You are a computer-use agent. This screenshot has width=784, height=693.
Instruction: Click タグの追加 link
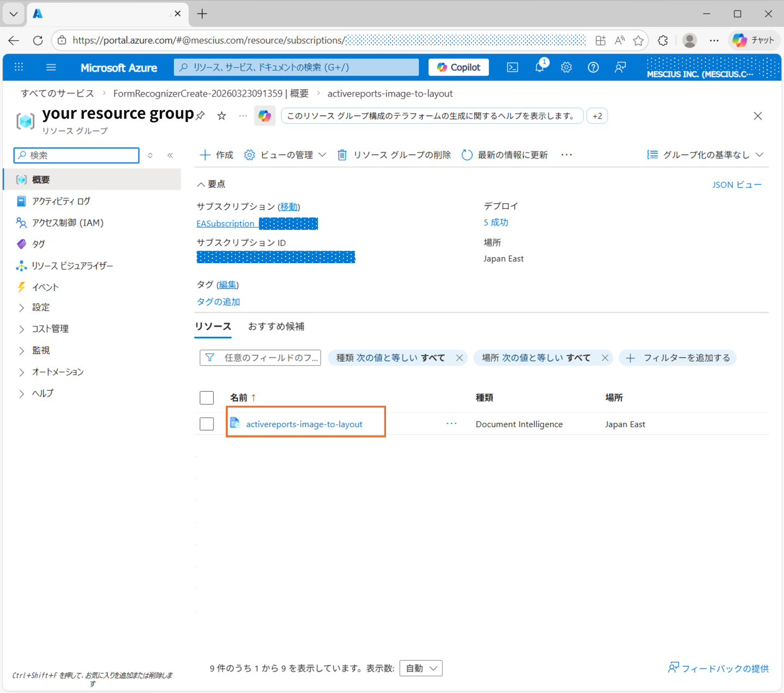coord(218,301)
